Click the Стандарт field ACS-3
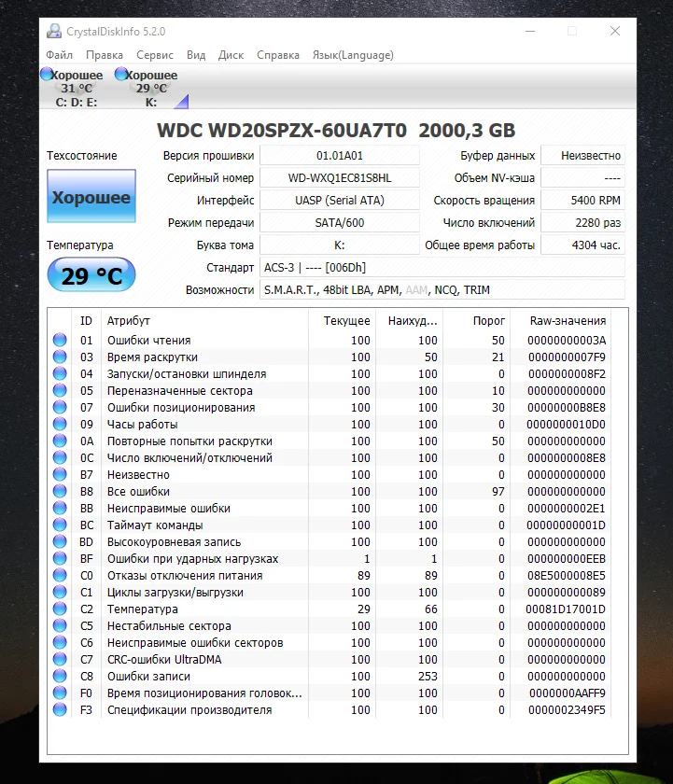 (442, 268)
